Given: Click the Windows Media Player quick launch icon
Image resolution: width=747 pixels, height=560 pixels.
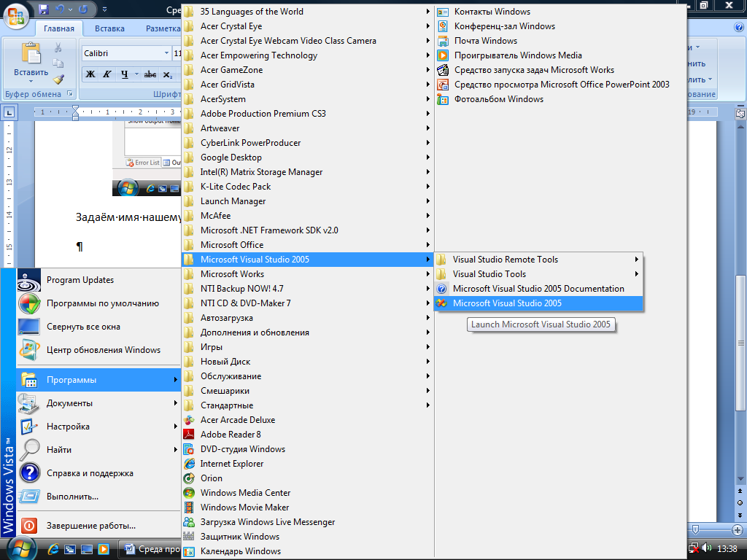Looking at the screenshot, I should click(103, 549).
